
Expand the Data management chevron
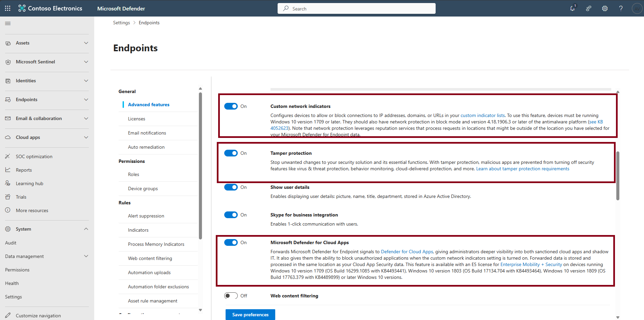[86, 256]
